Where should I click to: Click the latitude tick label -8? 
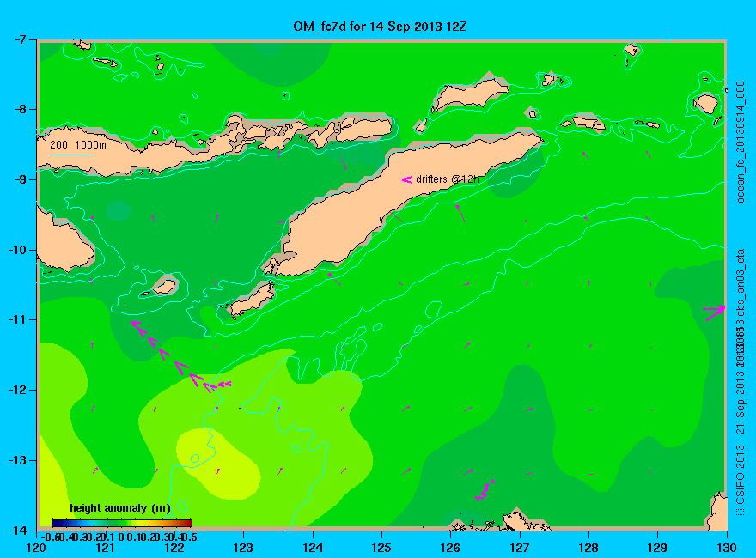tap(21, 109)
